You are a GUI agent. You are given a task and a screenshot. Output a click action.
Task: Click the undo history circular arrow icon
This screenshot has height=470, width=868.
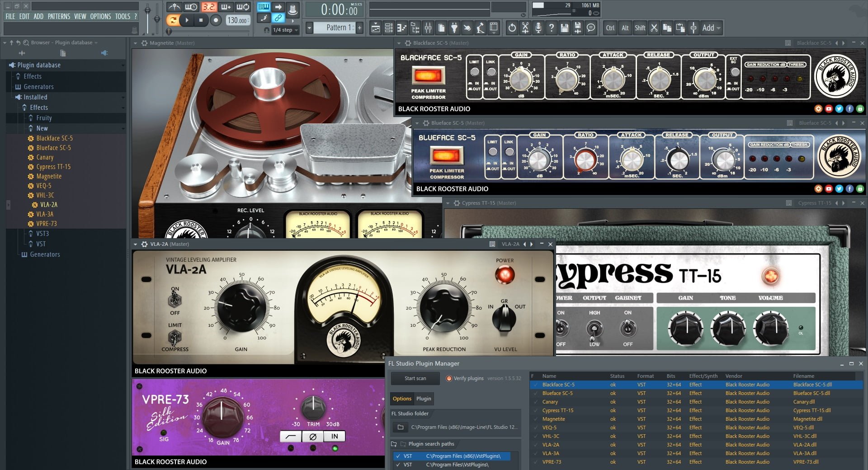point(512,28)
